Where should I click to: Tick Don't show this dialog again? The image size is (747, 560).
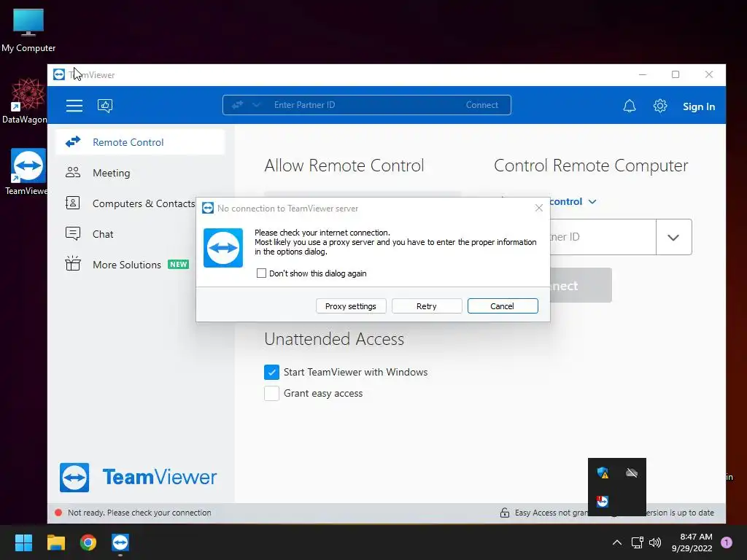pos(261,273)
